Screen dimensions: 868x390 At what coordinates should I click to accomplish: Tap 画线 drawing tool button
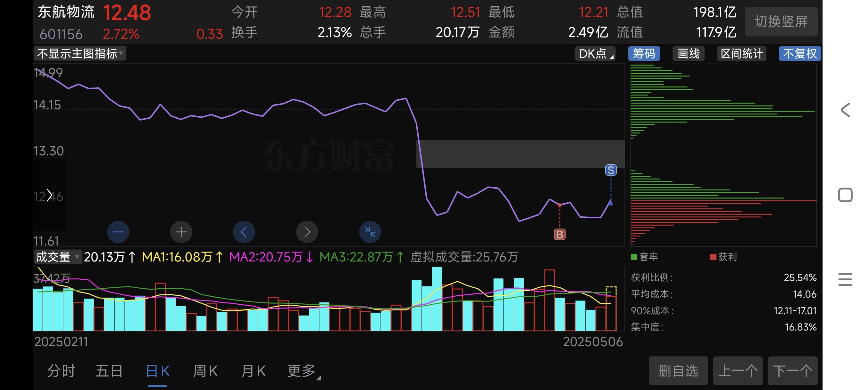(688, 54)
